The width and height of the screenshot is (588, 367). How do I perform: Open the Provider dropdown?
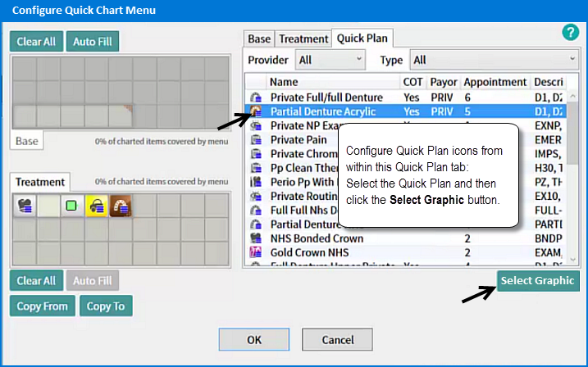tap(330, 60)
